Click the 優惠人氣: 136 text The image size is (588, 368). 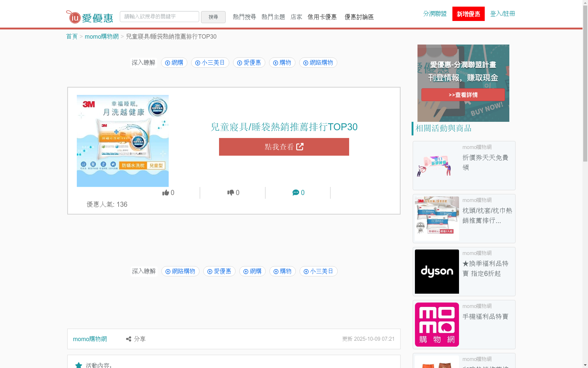coord(107,205)
